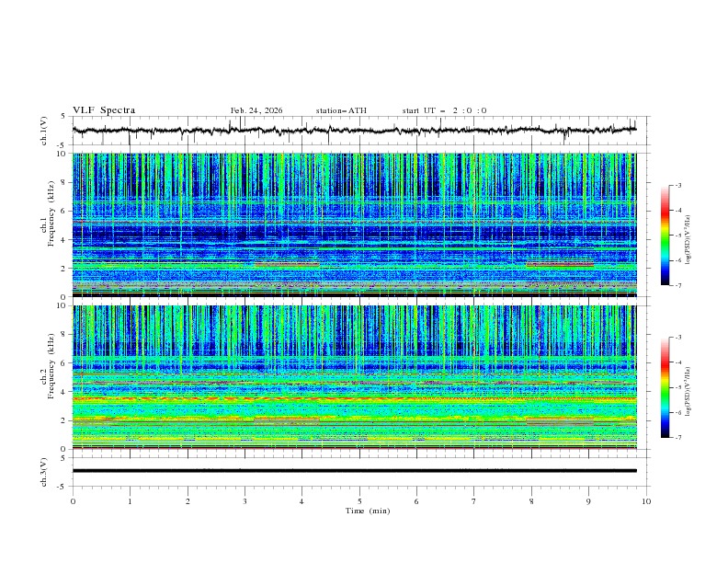Viewport: 728px width, 563px height.
Task: Click the 'Time (min)' axis title
Action: click(x=368, y=511)
